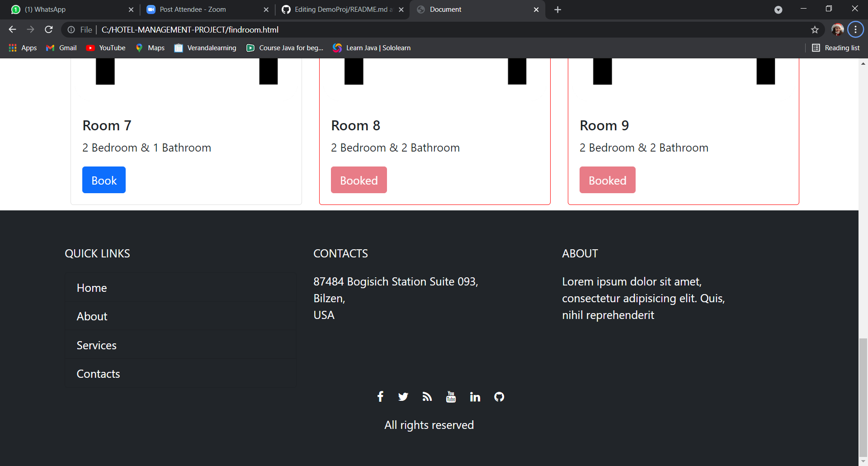
Task: Click Book for Room 7
Action: point(104,180)
